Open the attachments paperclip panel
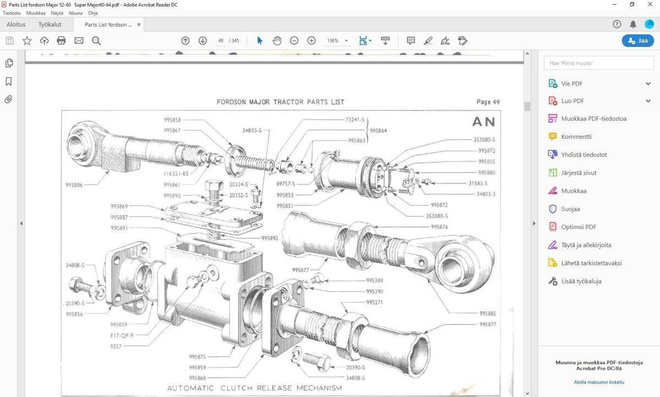This screenshot has width=660, height=397. [8, 99]
